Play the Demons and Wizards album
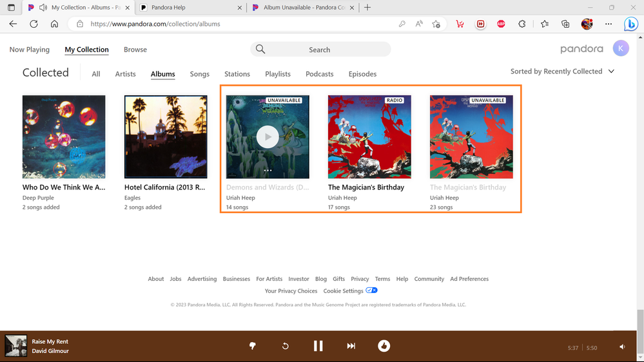The width and height of the screenshot is (644, 362). 268,137
